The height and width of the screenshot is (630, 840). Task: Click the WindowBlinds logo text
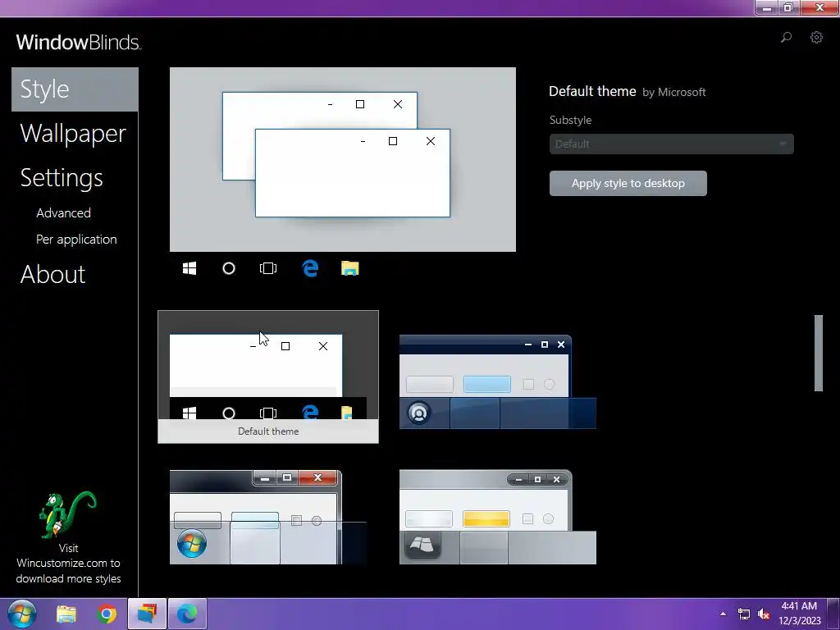click(78, 42)
